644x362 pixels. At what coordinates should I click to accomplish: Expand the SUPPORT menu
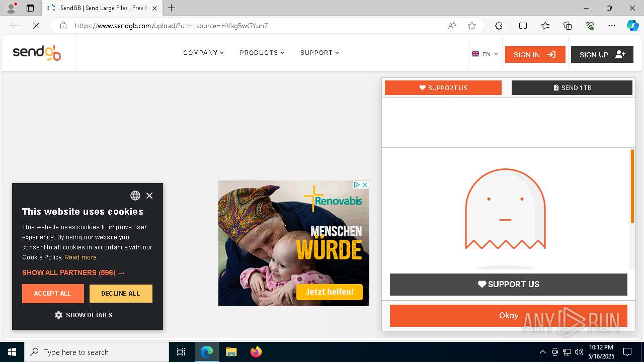pos(319,53)
